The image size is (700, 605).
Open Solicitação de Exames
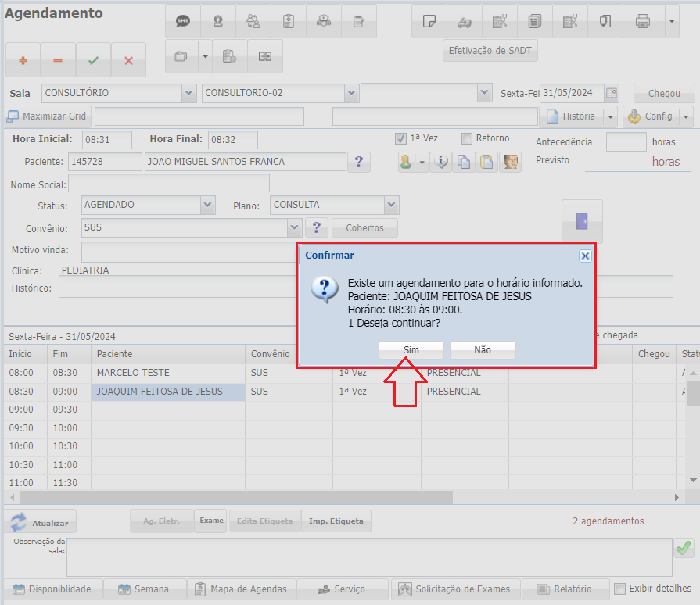pyautogui.click(x=456, y=589)
